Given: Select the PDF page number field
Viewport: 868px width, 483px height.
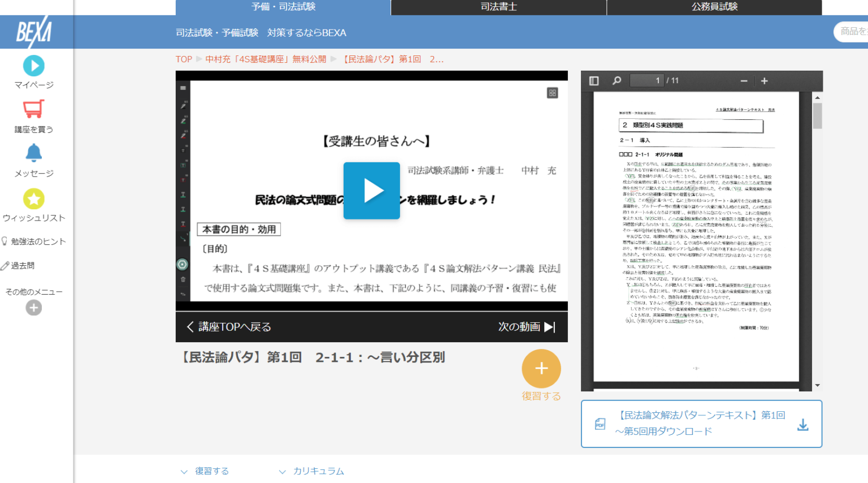Looking at the screenshot, I should 646,81.
